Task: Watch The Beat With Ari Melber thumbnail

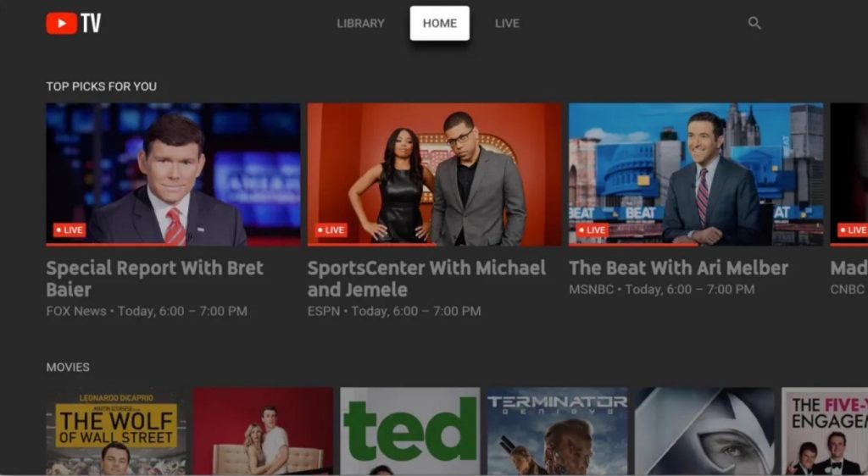Action: tap(696, 174)
